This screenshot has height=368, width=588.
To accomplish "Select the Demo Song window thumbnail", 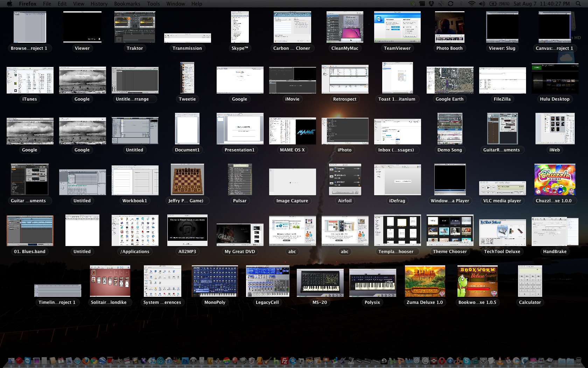I will point(450,129).
